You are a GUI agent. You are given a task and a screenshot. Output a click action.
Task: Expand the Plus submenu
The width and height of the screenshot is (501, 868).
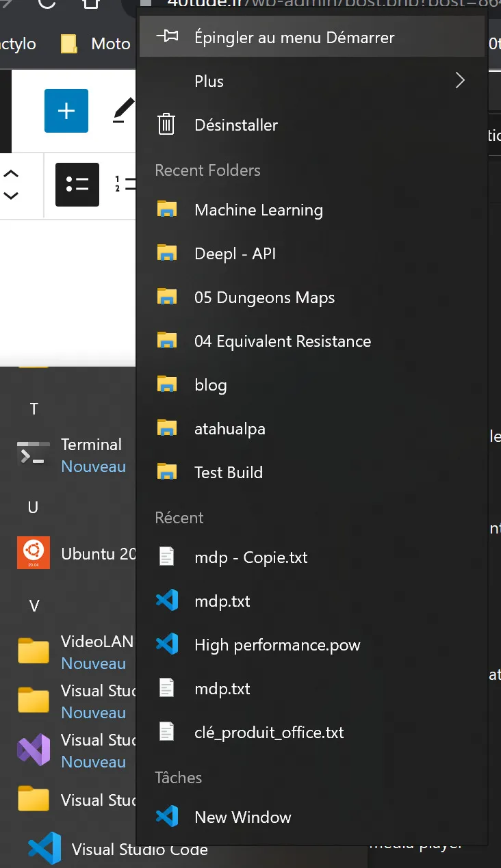[x=312, y=81]
